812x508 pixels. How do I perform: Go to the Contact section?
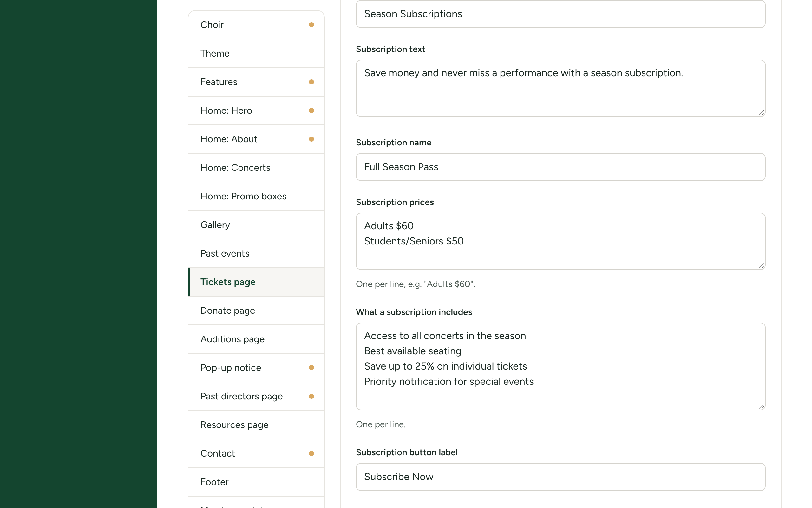point(256,453)
